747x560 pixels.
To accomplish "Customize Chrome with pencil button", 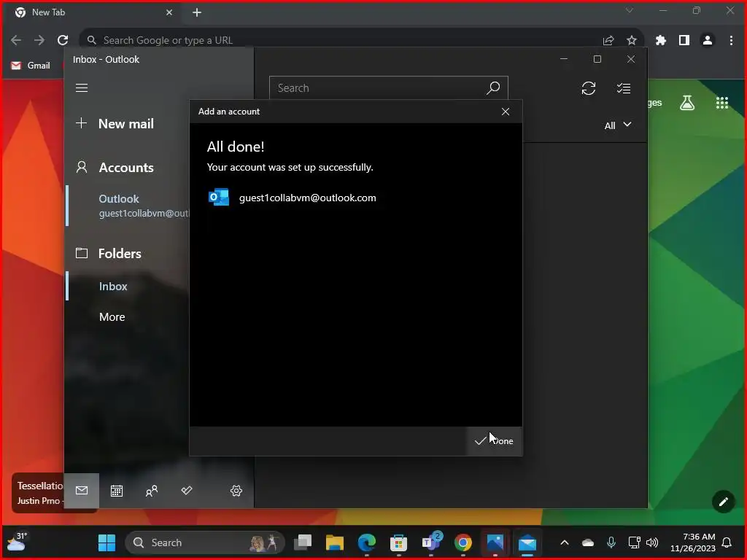I will point(723,502).
